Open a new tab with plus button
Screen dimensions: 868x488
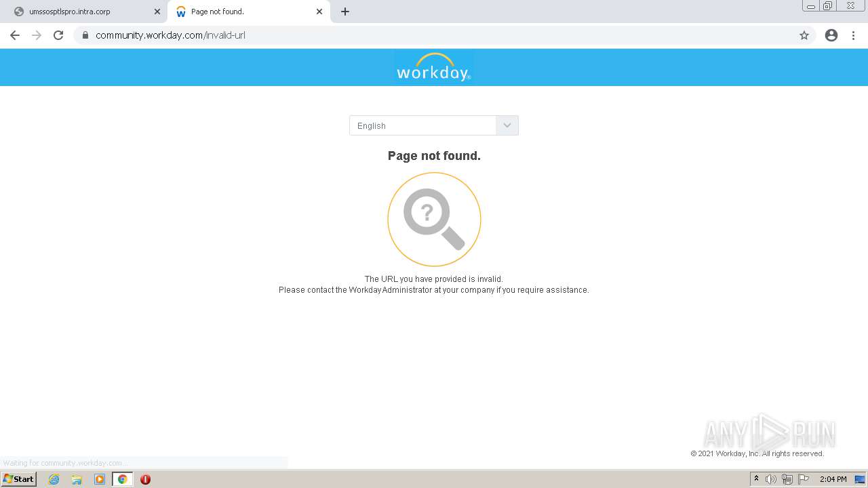345,12
